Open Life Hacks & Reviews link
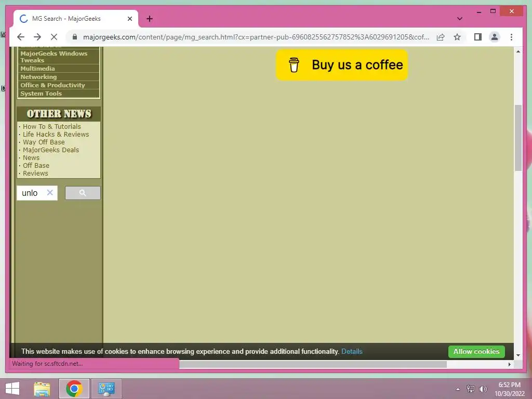This screenshot has width=532, height=399. (56, 135)
